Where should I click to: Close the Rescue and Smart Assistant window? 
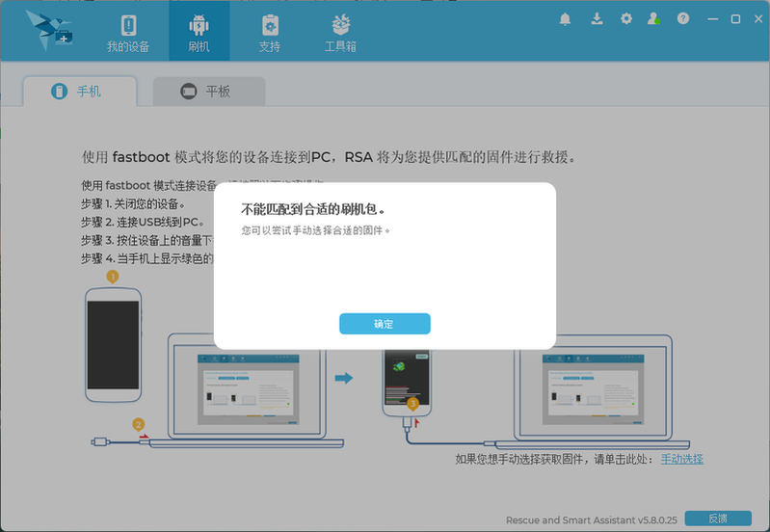pyautogui.click(x=758, y=18)
